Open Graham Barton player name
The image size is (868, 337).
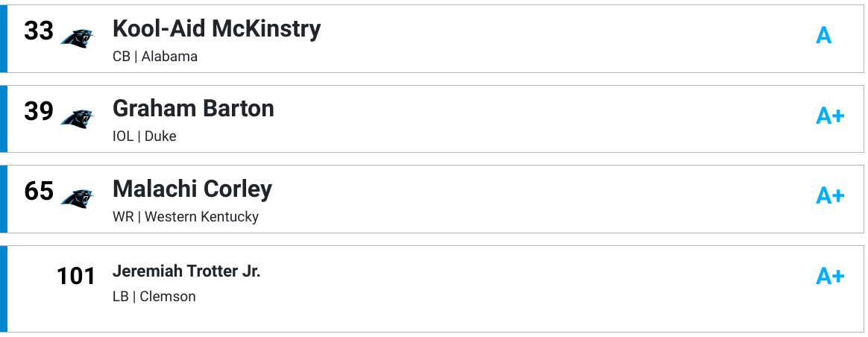point(193,108)
